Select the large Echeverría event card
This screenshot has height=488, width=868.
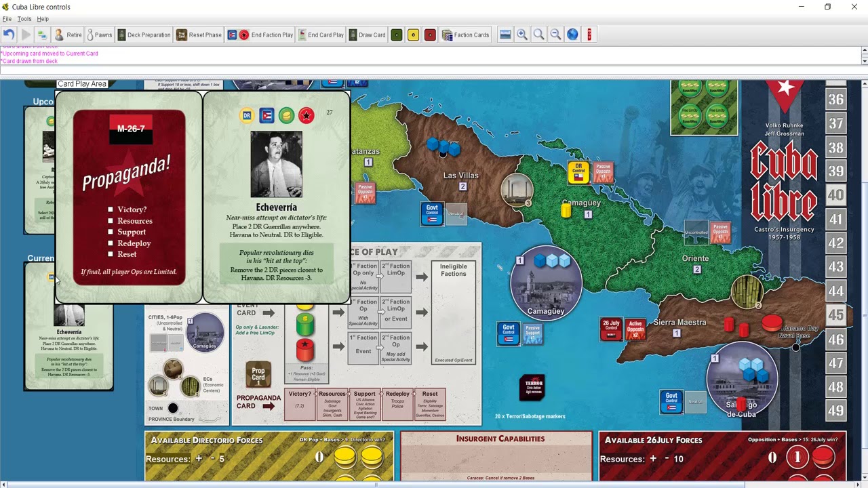coord(277,197)
